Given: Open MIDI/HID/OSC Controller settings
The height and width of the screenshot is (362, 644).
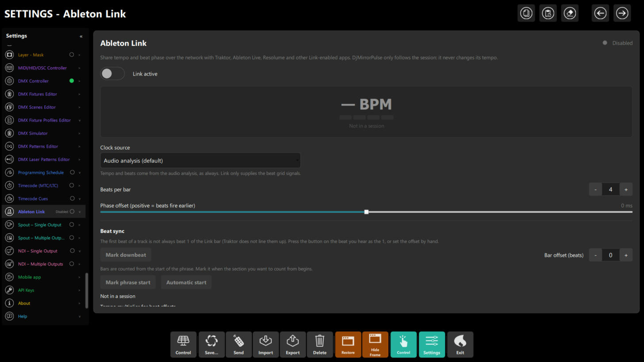Looking at the screenshot, I should pyautogui.click(x=43, y=68).
